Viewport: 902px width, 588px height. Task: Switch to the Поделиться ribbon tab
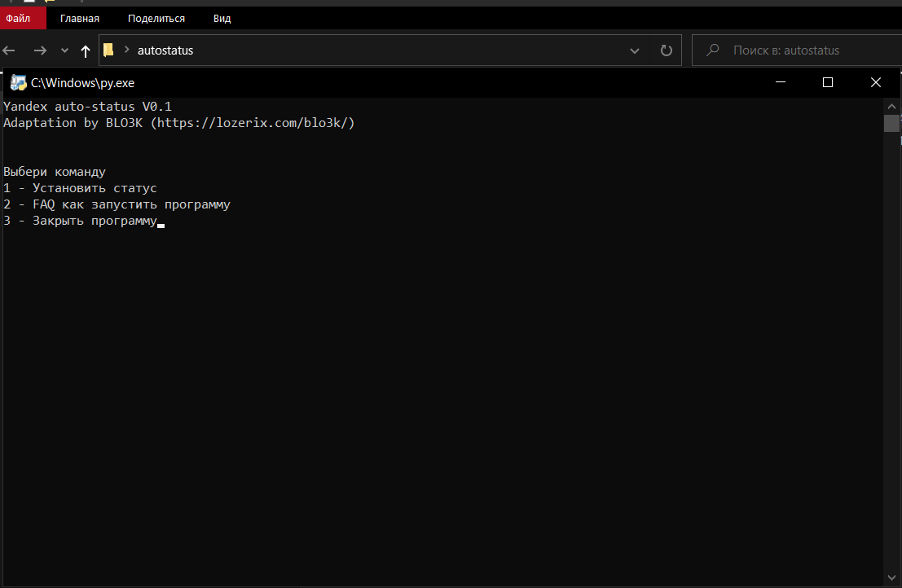[156, 19]
